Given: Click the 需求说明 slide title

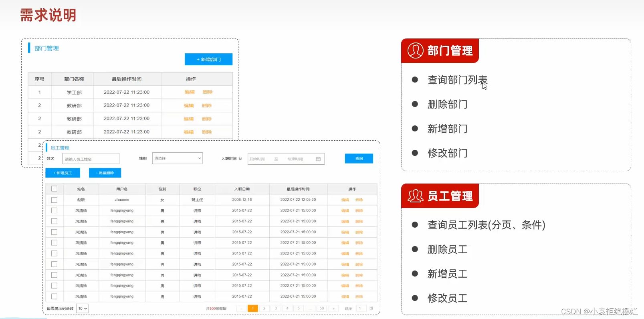Looking at the screenshot, I should coord(48,15).
